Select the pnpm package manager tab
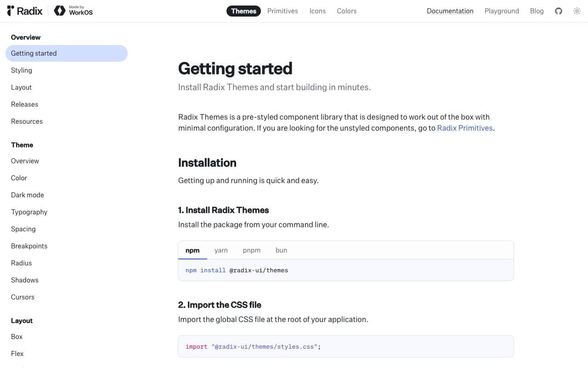 pos(252,250)
